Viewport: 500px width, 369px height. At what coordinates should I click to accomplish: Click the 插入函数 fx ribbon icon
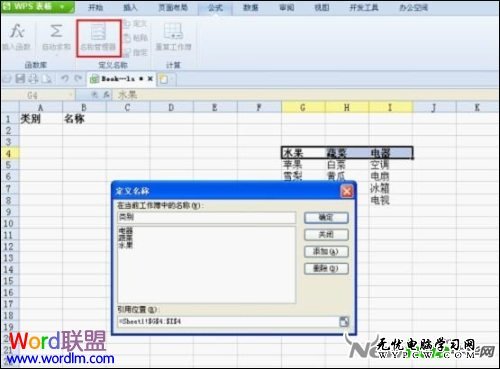pyautogui.click(x=17, y=32)
